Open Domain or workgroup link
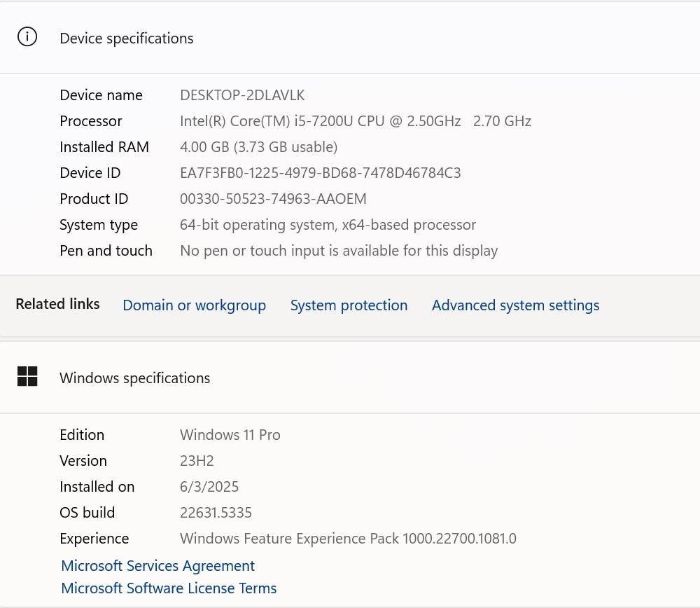Screen dimensions: 700x608 coord(194,305)
